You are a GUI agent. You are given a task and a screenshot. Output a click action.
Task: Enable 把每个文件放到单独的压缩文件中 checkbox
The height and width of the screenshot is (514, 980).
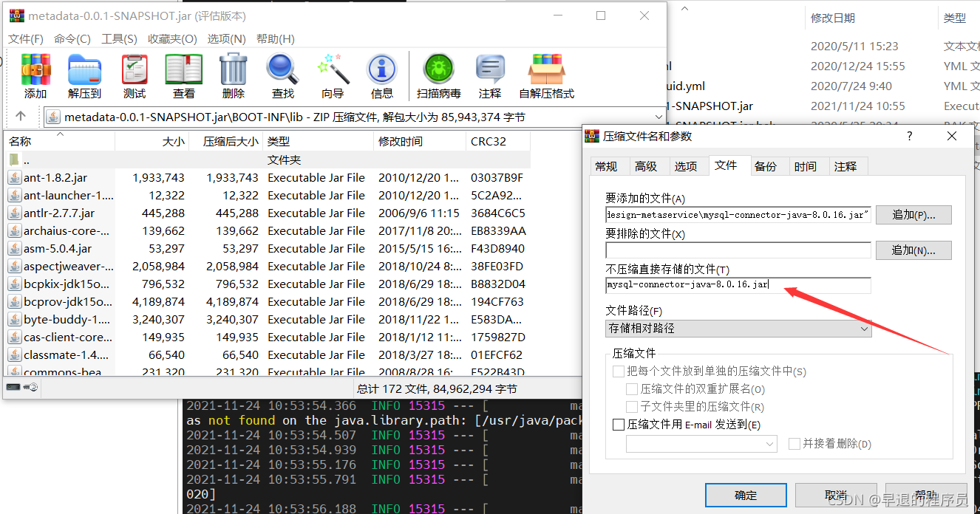(x=619, y=371)
